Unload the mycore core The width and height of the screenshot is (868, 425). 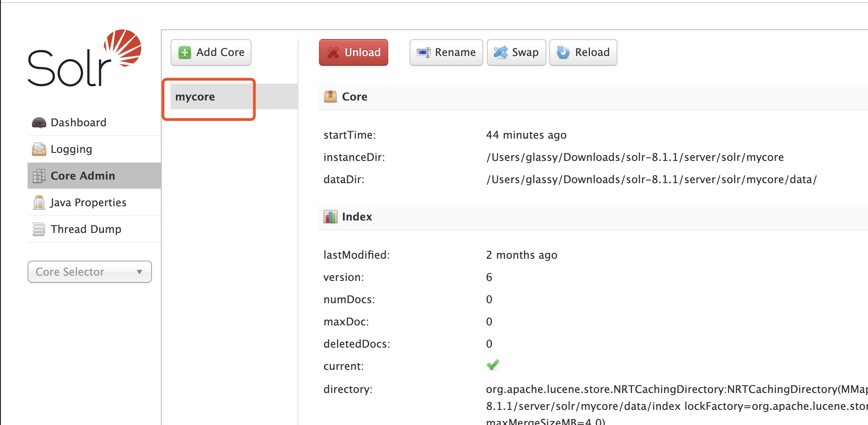click(x=354, y=52)
